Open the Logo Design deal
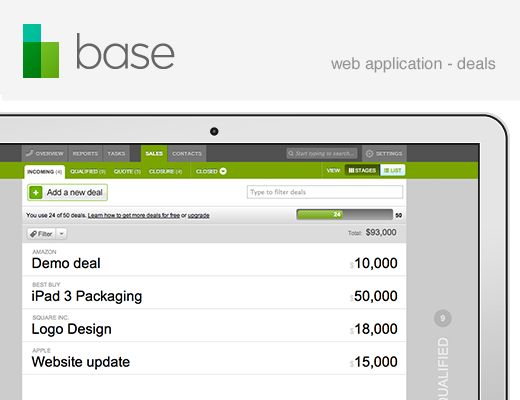The height and width of the screenshot is (400, 520). [214, 325]
